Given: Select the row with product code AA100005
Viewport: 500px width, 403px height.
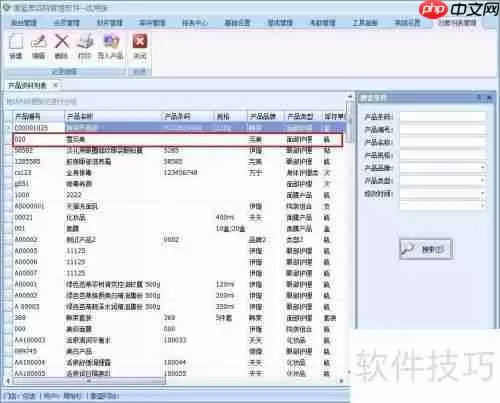Looking at the screenshot, I should [178, 373].
